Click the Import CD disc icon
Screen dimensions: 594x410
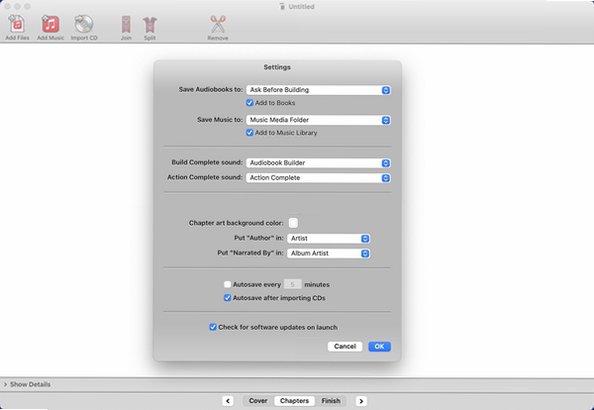pyautogui.click(x=84, y=24)
